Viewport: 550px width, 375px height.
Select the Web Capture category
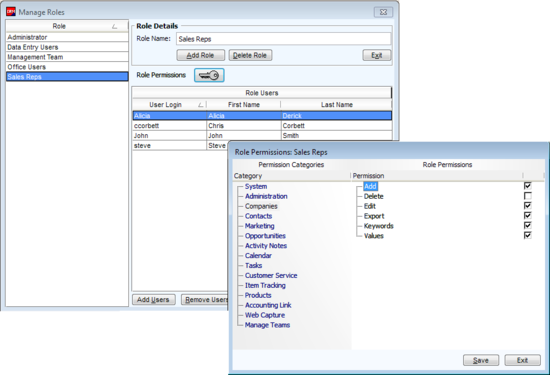[264, 315]
